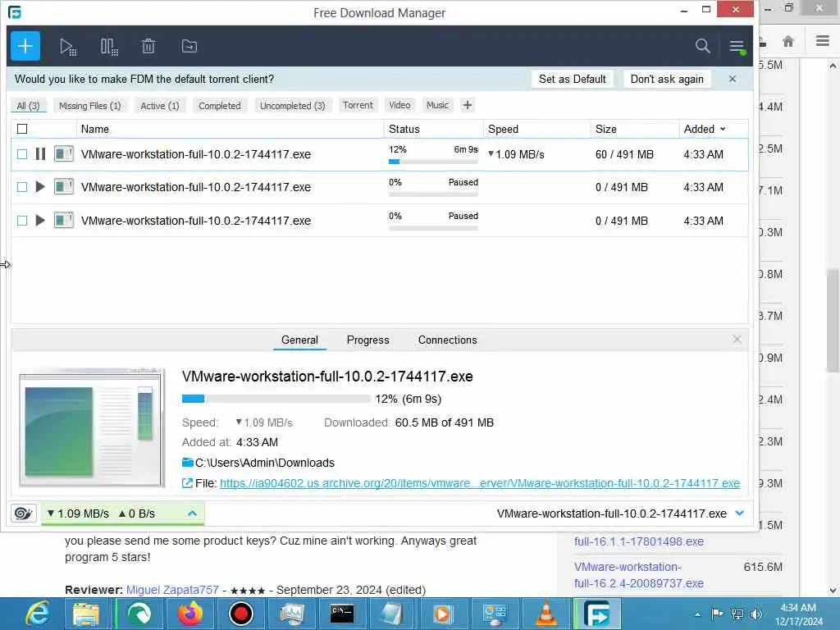Image resolution: width=840 pixels, height=630 pixels.
Task: Click the large progress bar in General details
Action: [276, 399]
